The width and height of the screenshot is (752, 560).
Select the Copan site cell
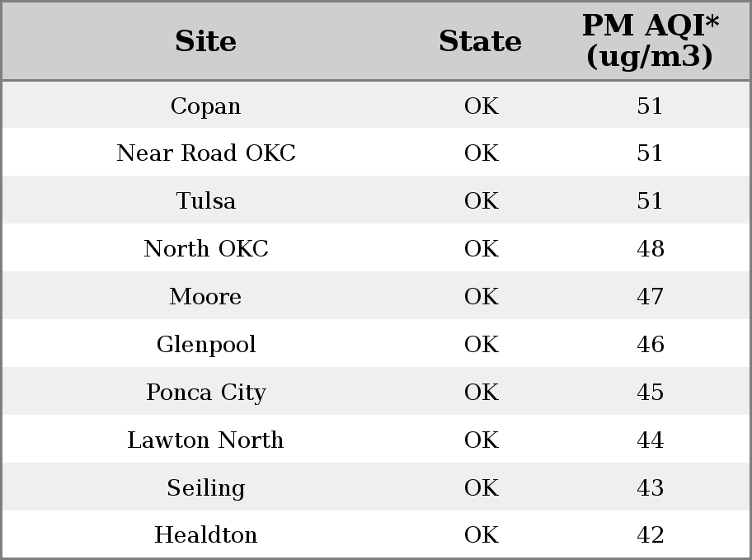[206, 106]
